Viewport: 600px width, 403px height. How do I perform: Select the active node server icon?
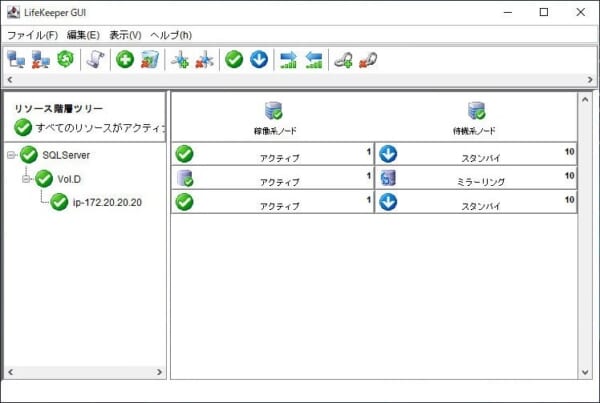(274, 111)
